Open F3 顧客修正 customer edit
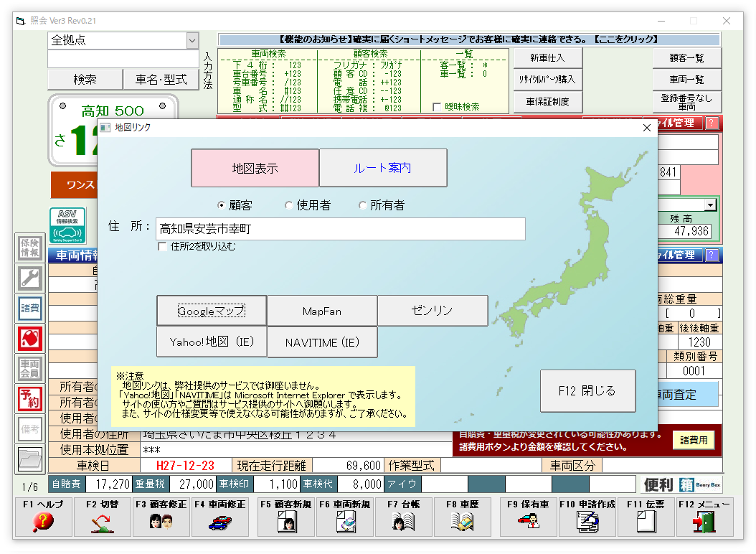The width and height of the screenshot is (756, 554). 161,517
